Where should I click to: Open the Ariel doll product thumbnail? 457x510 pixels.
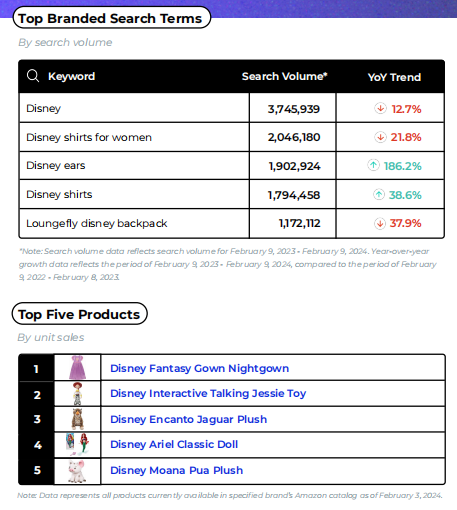(x=78, y=444)
